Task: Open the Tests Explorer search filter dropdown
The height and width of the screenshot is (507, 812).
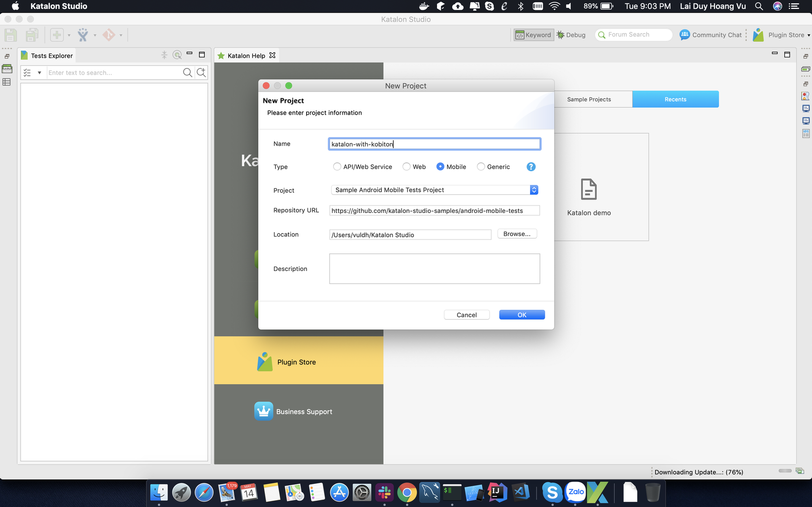Action: tap(39, 73)
